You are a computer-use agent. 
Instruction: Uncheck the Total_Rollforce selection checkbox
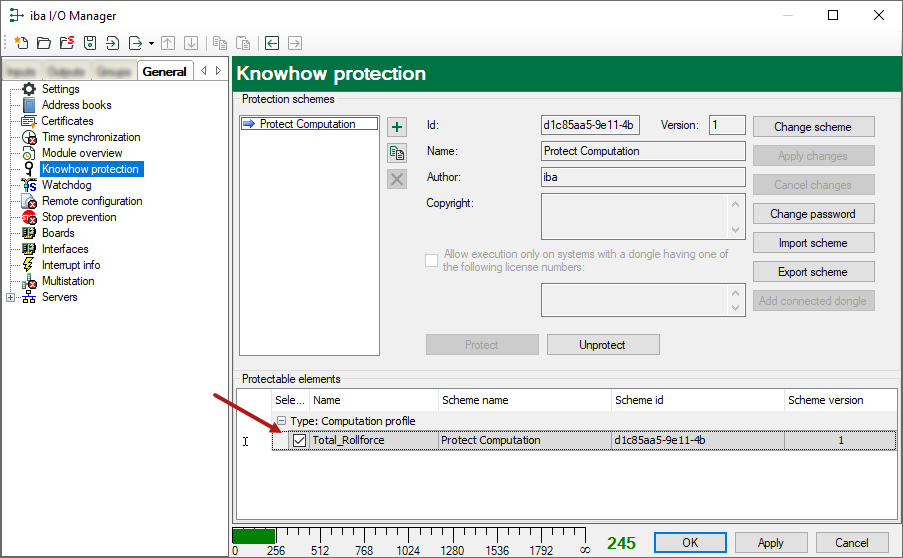(x=299, y=440)
